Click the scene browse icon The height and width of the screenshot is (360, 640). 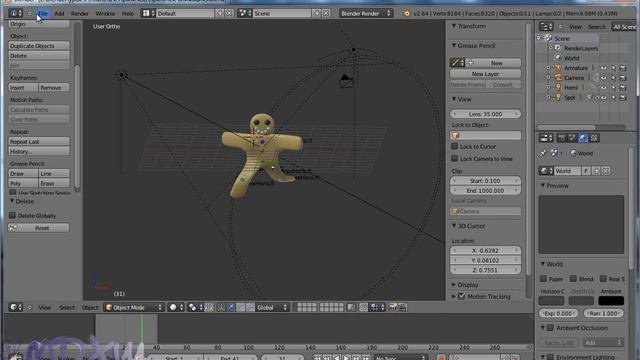245,13
